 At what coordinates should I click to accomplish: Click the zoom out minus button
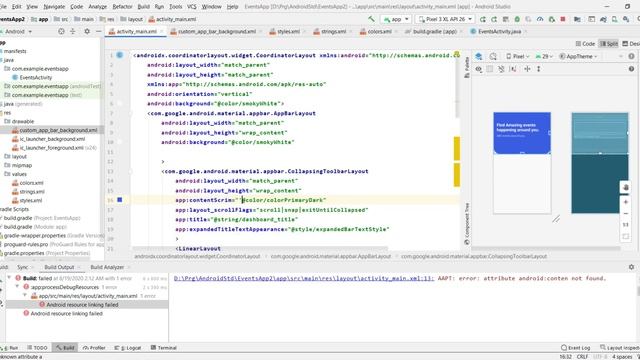(x=626, y=213)
